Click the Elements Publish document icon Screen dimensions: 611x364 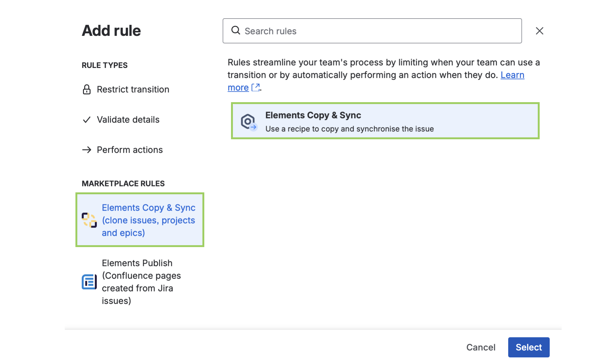89,282
